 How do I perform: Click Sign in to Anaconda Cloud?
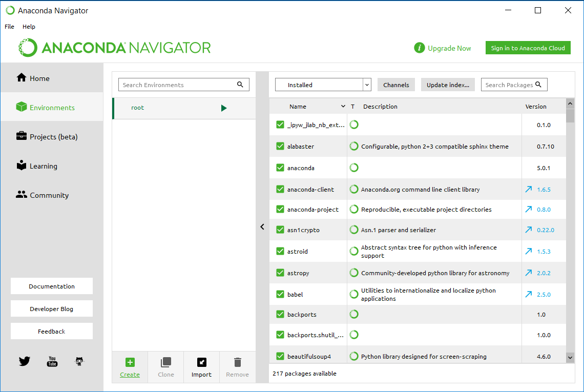[528, 48]
